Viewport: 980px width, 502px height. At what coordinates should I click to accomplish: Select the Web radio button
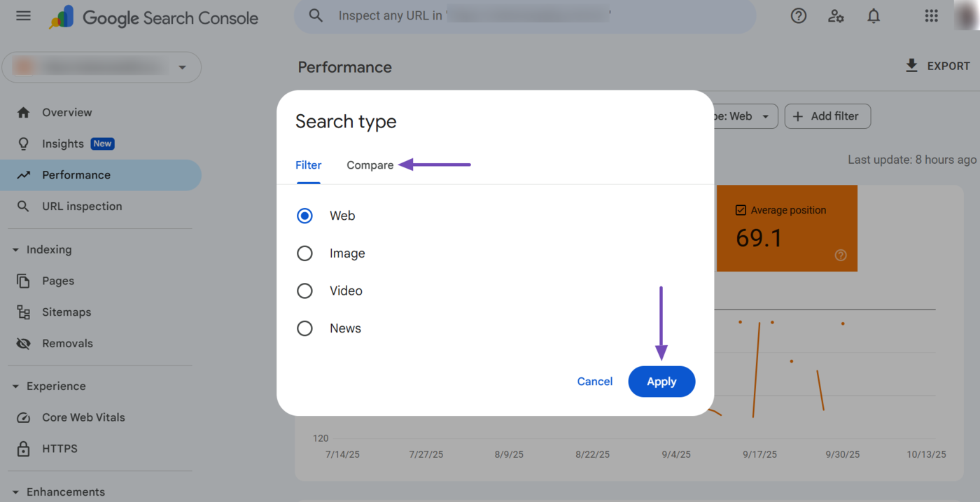point(304,216)
